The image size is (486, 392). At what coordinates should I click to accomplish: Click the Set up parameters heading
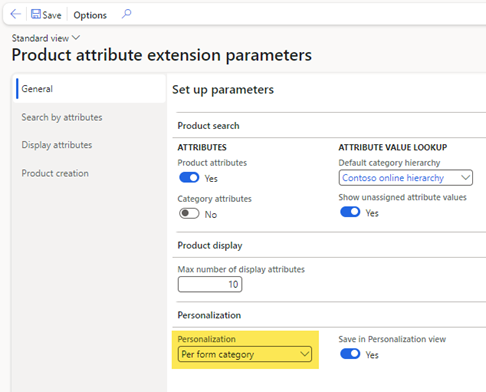point(223,90)
